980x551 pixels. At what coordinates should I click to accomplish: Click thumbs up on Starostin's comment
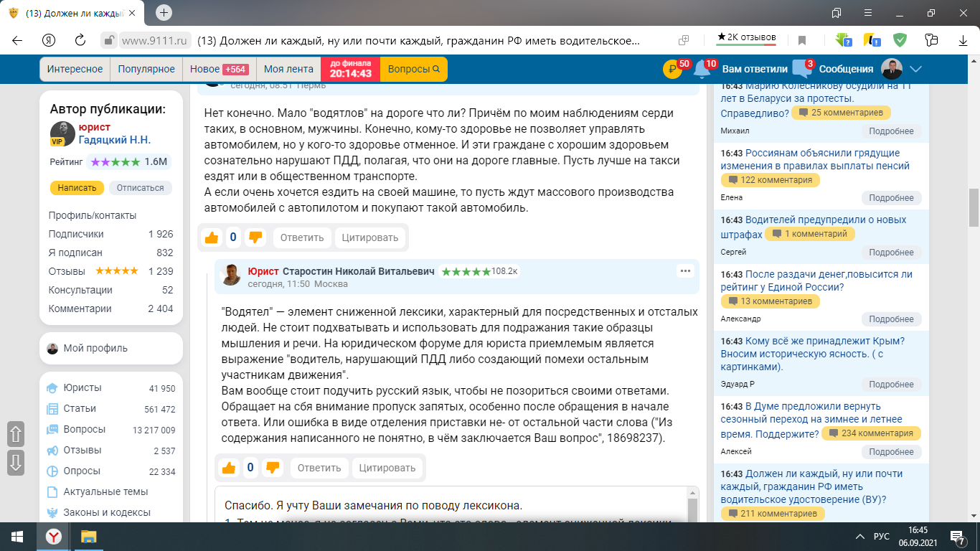(x=229, y=468)
